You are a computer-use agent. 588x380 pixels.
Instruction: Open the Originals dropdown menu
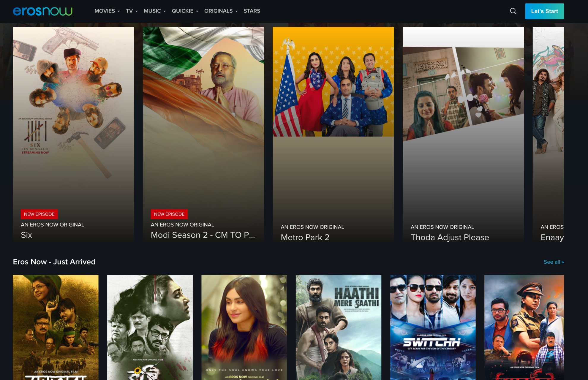point(221,11)
